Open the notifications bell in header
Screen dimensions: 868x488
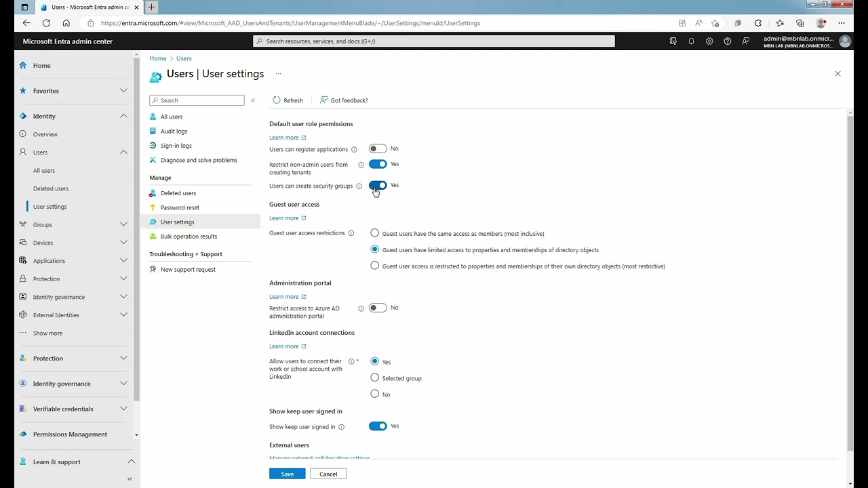pyautogui.click(x=691, y=41)
